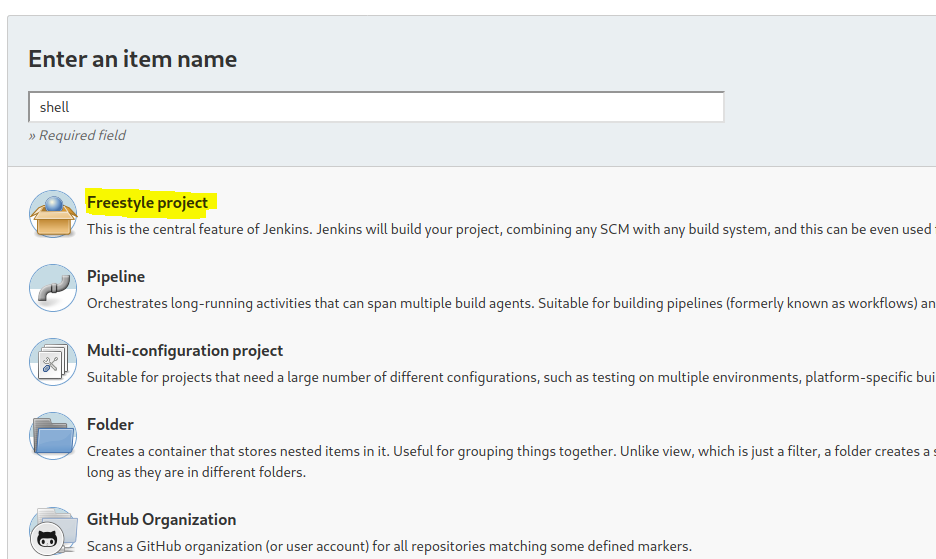Select the GitHub Organization title
The image size is (936, 559).
pos(162,519)
